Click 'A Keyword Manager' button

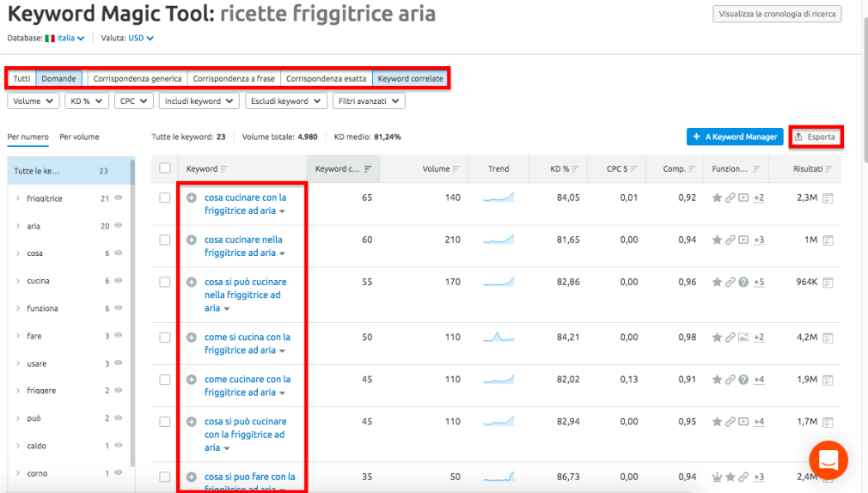pos(735,137)
